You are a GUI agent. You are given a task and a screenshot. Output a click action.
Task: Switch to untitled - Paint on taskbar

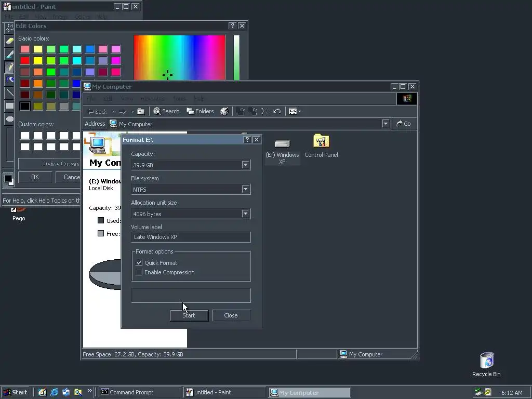click(224, 392)
